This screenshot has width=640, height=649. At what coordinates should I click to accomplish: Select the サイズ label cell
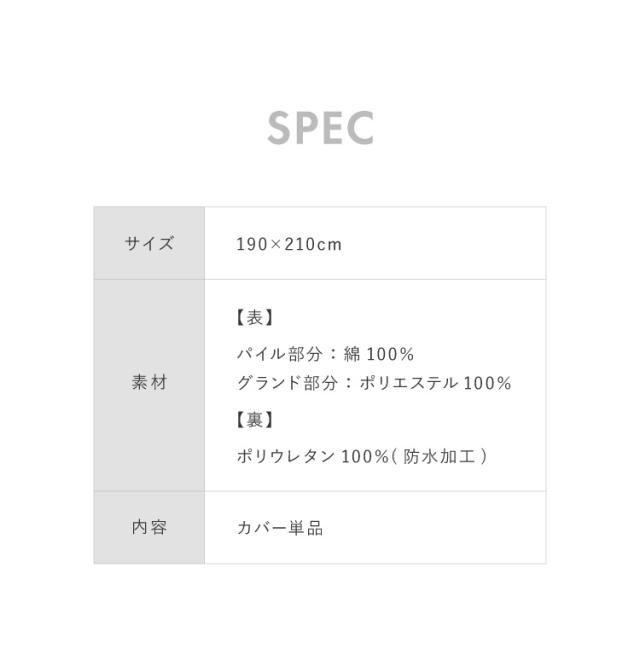149,243
